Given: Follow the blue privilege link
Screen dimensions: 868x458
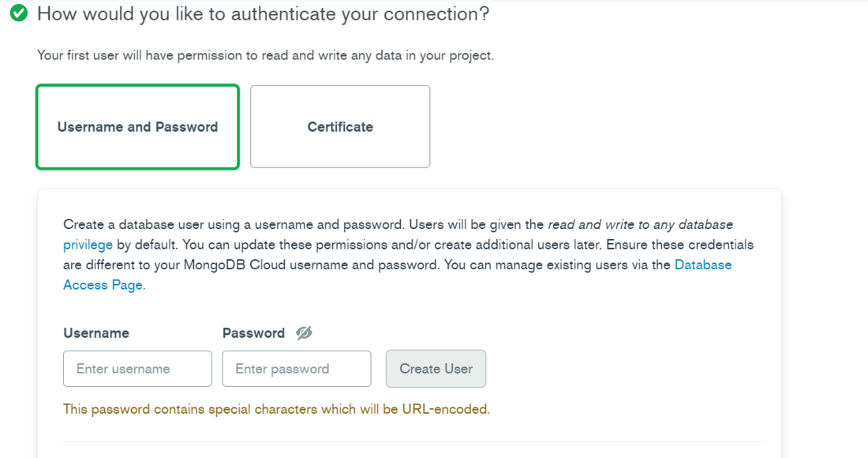Looking at the screenshot, I should click(88, 245).
